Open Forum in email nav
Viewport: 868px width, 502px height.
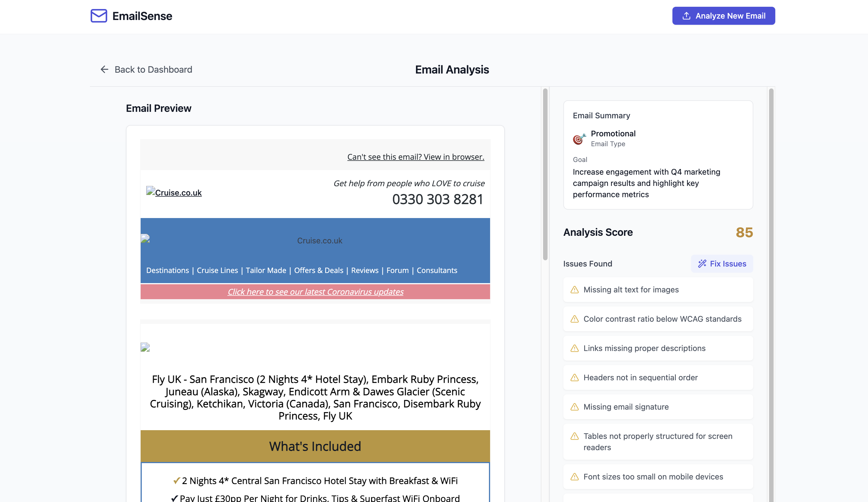point(397,270)
